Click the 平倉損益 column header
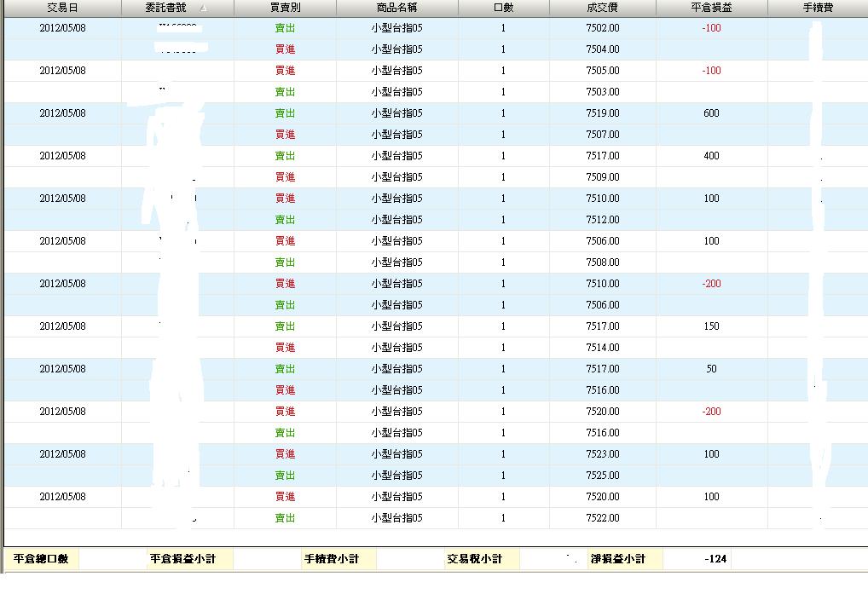Image resolution: width=868 pixels, height=594 pixels. click(x=711, y=8)
